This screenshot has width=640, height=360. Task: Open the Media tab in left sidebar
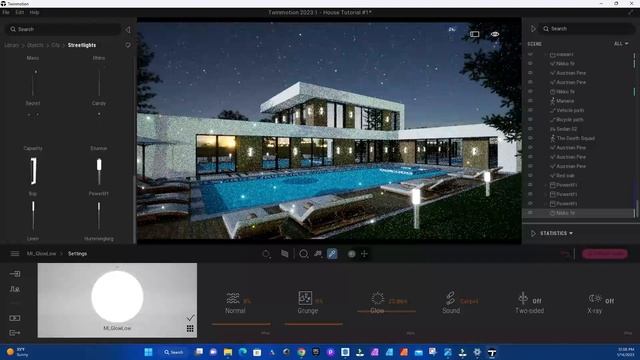click(x=15, y=318)
